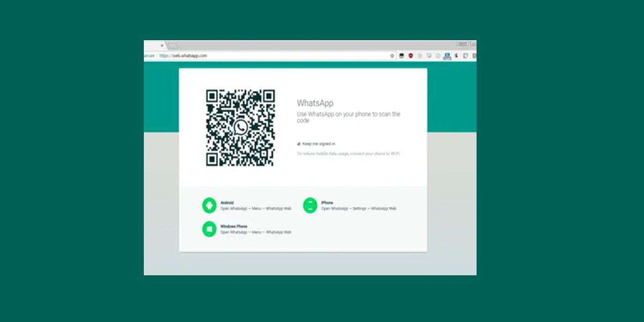Click the bookmark star in the address bar
This screenshot has height=322, width=644.
pos(392,56)
